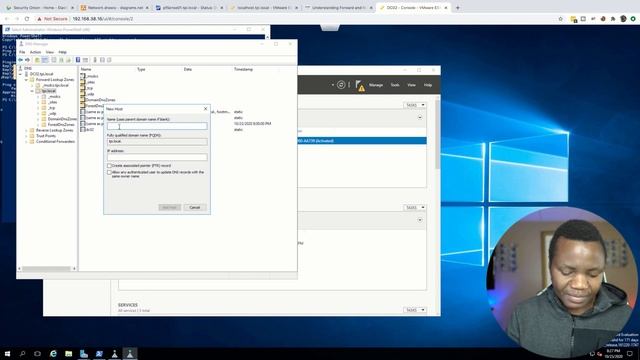Open File Explorer from taskbar
This screenshot has width=640, height=360.
pos(69,353)
